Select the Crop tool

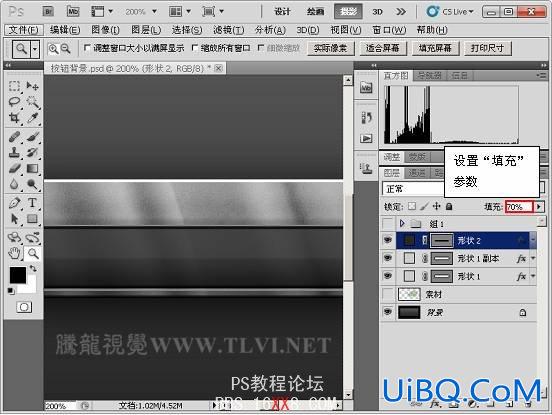coord(14,118)
